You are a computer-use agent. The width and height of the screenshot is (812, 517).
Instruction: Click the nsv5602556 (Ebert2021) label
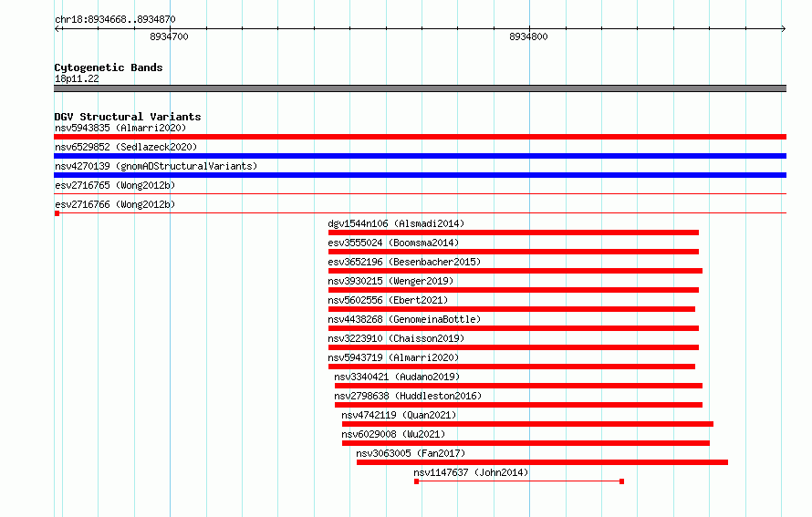pyautogui.click(x=388, y=300)
